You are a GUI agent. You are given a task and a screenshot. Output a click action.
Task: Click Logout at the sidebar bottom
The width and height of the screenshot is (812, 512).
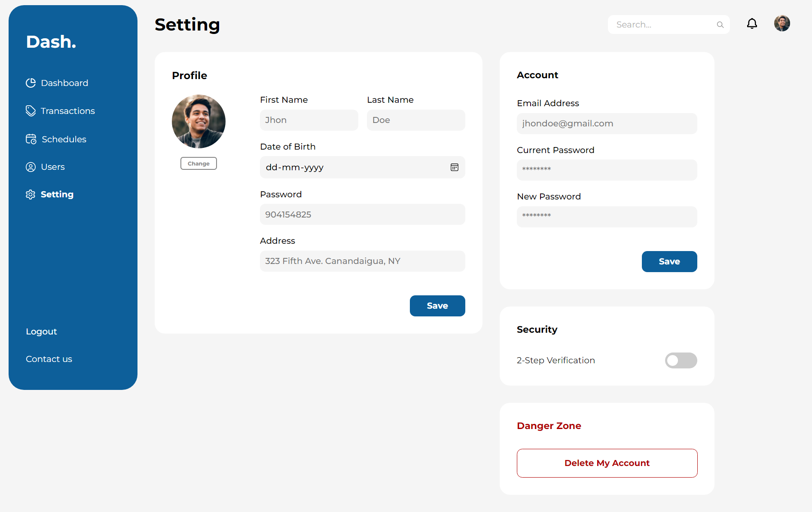pyautogui.click(x=41, y=331)
